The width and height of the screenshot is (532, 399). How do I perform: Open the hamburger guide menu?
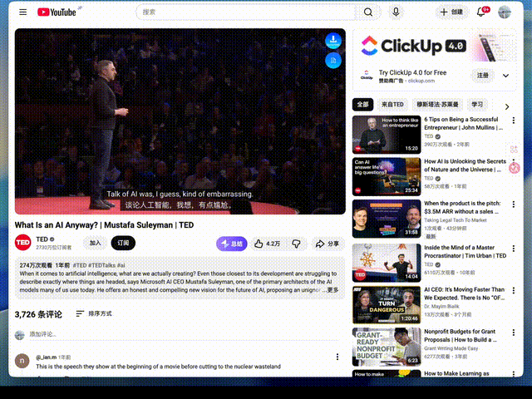22,12
